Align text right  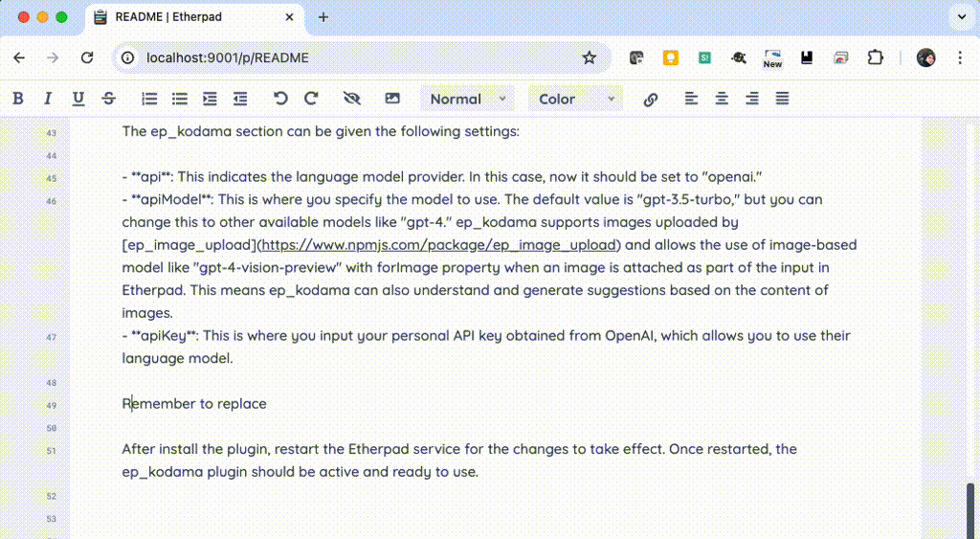point(752,99)
